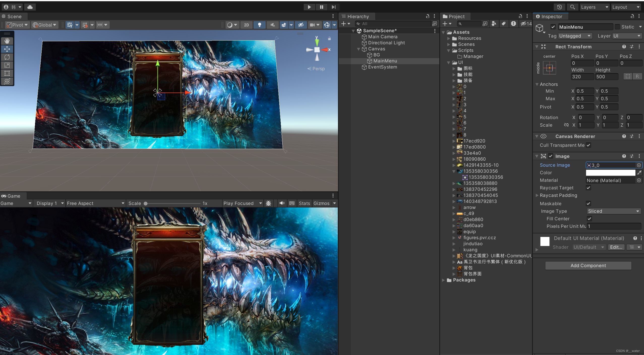
Task: Toggle grid snapping icon
Action: 85,25
